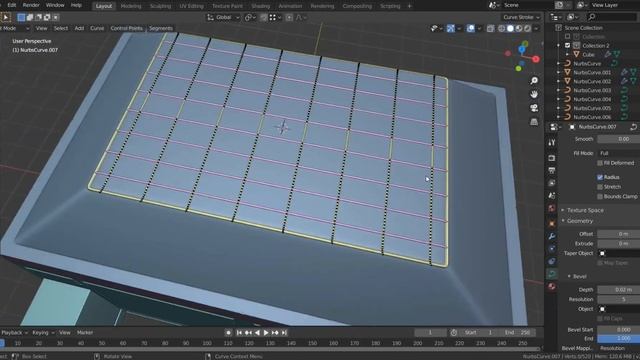640x360 pixels.
Task: Open shading options dropdown arrow
Action: click(x=536, y=28)
